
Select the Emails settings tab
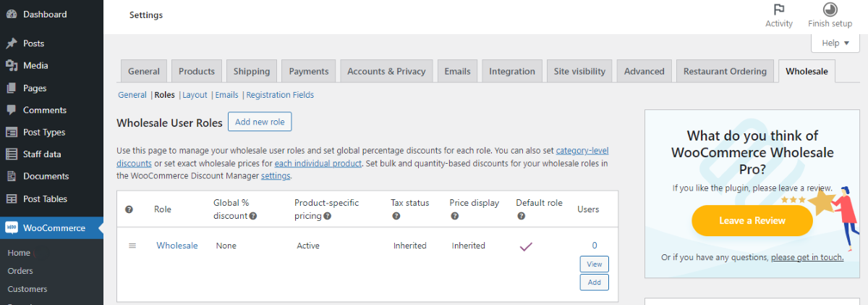[x=457, y=71]
